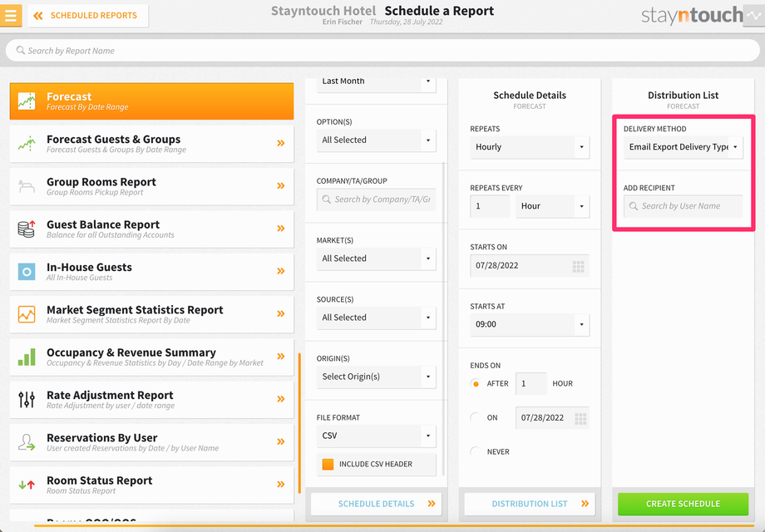Click the Repeats Every number field

[490, 206]
